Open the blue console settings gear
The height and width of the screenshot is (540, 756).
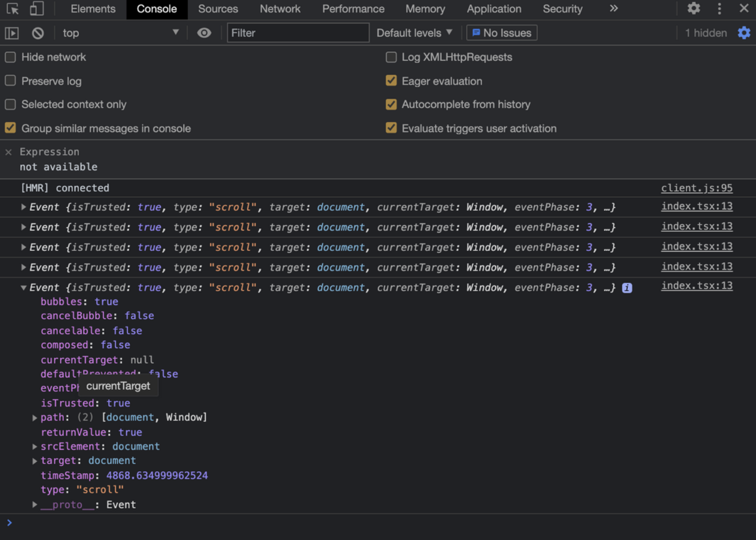(x=744, y=33)
